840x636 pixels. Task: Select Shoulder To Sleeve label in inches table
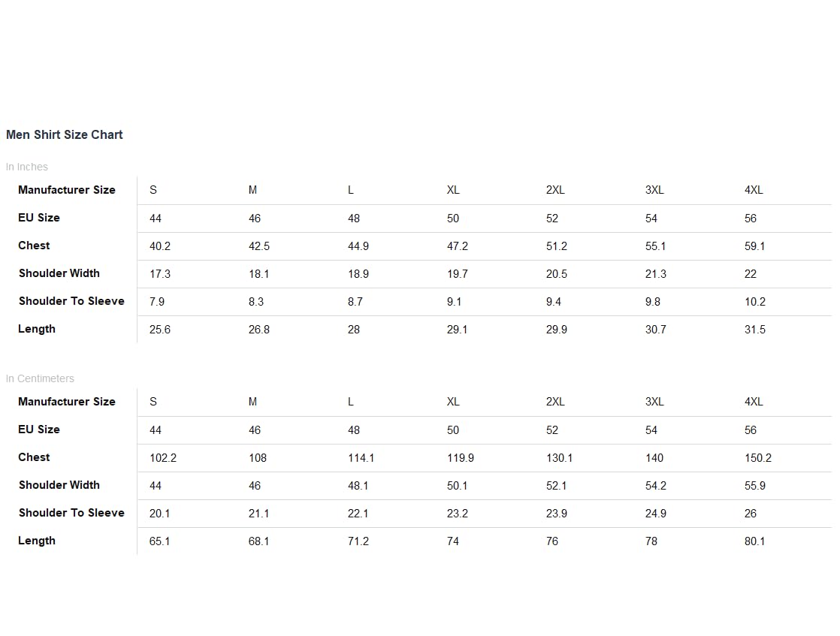tap(72, 301)
